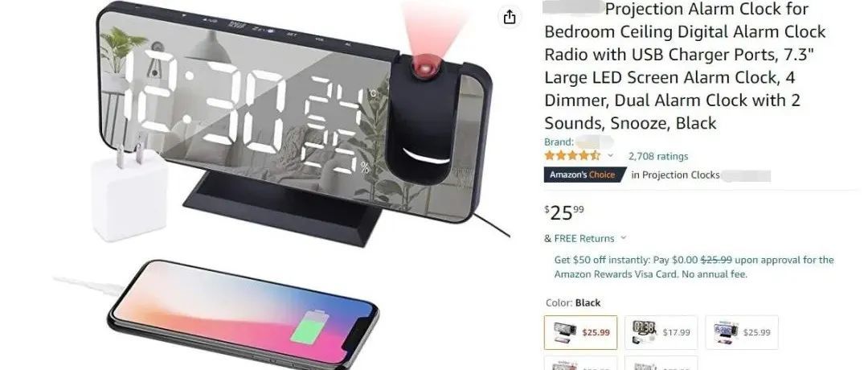Image resolution: width=868 pixels, height=370 pixels.
Task: Select the partially visible bottom-left color variant
Action: pyautogui.click(x=581, y=364)
